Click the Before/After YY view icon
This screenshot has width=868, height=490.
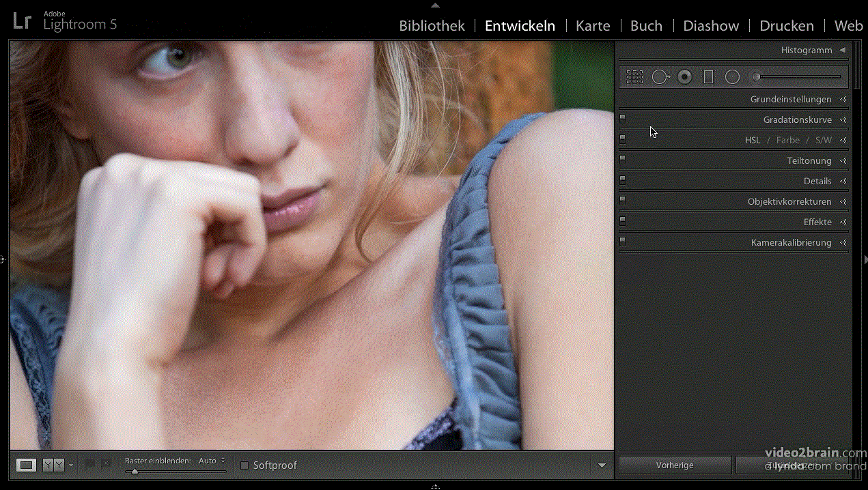pyautogui.click(x=53, y=465)
